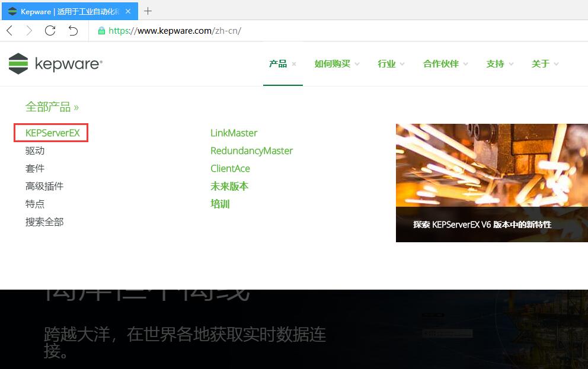Click the KEPServerEX V6 banner image
Screen dimensions: 588x369
point(491,182)
